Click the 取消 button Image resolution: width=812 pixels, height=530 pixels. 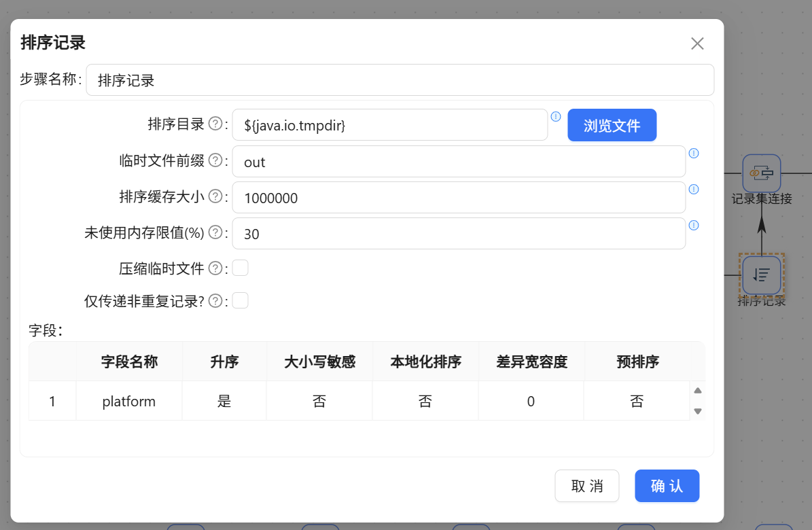click(x=586, y=485)
